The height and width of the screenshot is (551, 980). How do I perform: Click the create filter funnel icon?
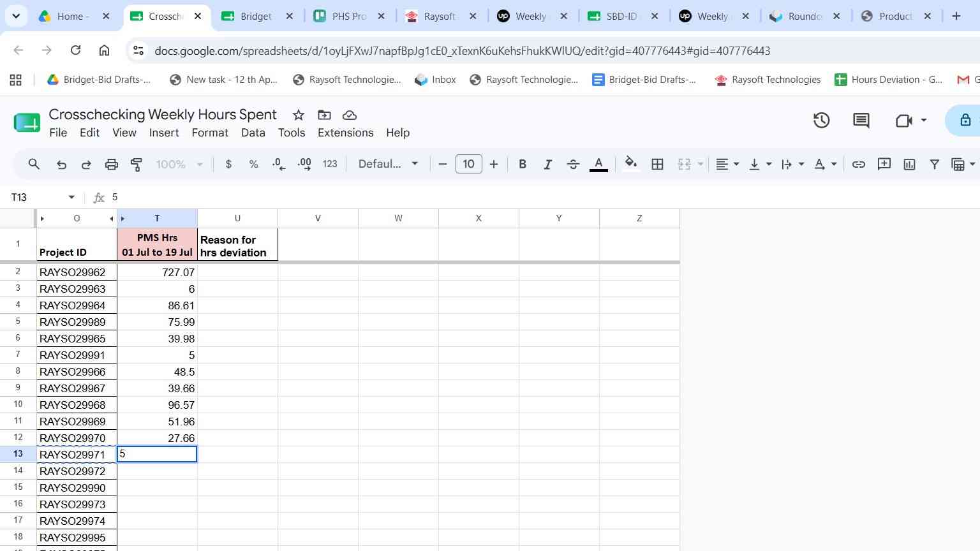pyautogui.click(x=934, y=164)
